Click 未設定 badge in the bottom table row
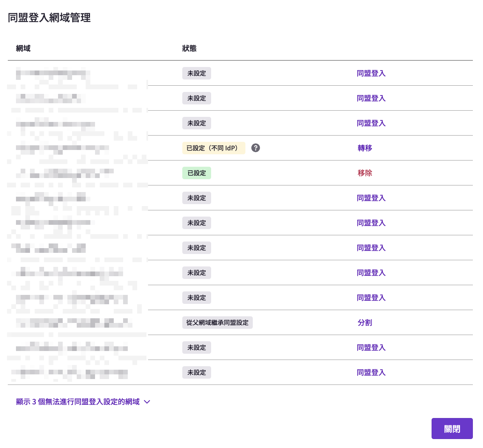The height and width of the screenshot is (448, 483). (196, 372)
